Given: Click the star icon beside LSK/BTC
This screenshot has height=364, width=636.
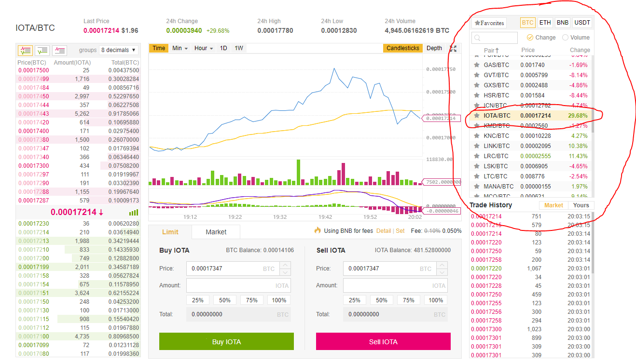Looking at the screenshot, I should tap(477, 166).
